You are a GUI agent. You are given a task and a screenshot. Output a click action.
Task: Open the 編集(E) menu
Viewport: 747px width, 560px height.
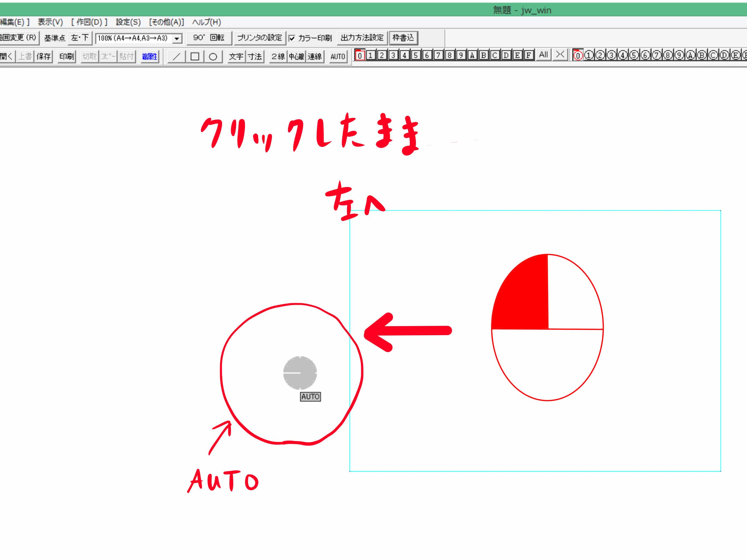14,22
